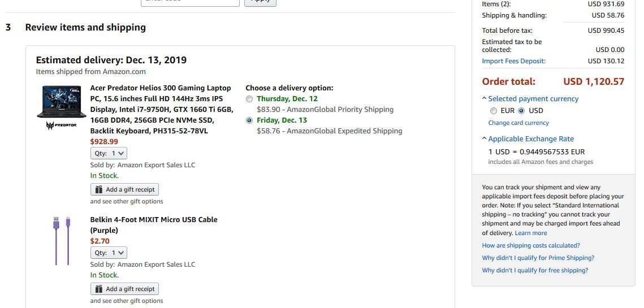This screenshot has width=644, height=308.
Task: Open the Change card currency link
Action: click(518, 123)
